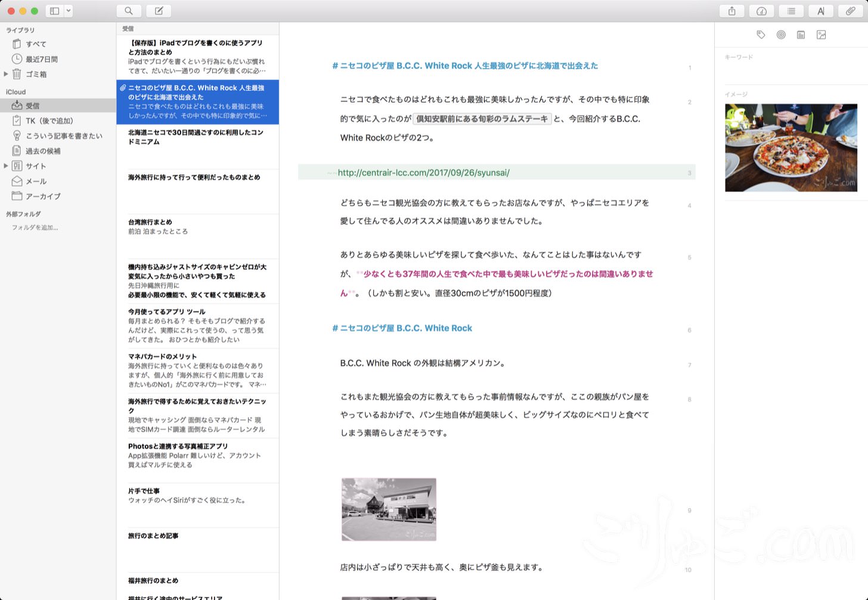This screenshot has height=600, width=868.
Task: Open the pizza photo thumbnail in attachment panel
Action: (790, 147)
